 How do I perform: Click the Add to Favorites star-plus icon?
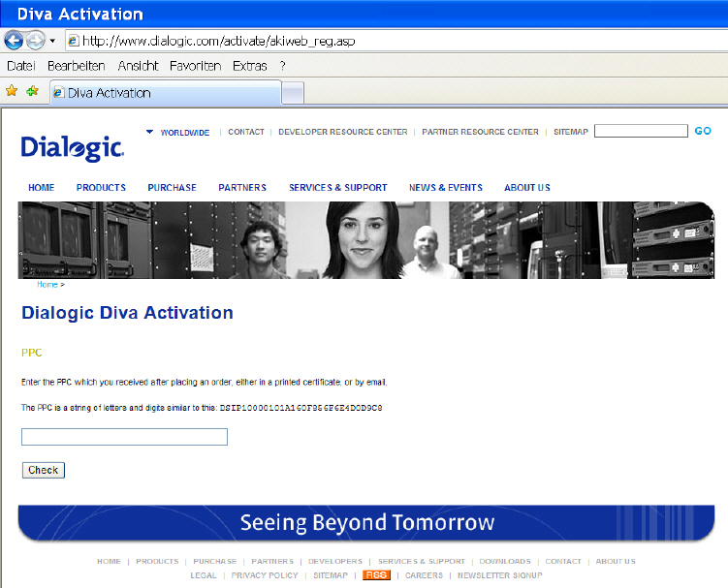(32, 90)
